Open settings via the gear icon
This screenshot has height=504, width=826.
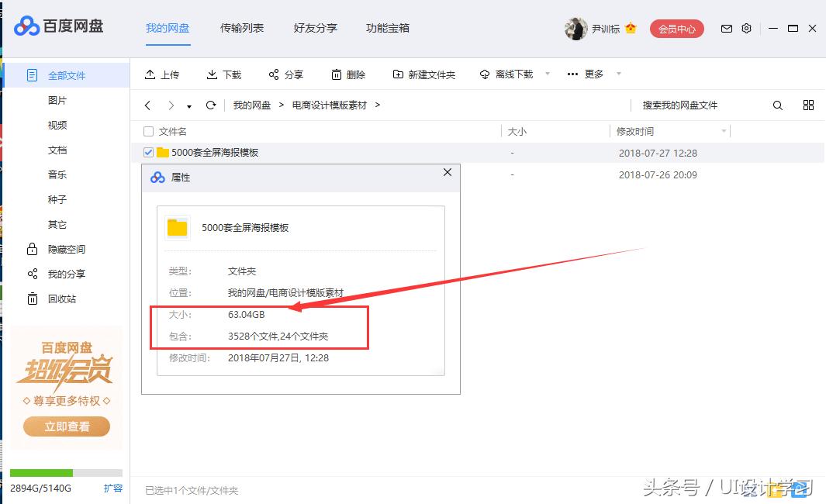coord(746,28)
